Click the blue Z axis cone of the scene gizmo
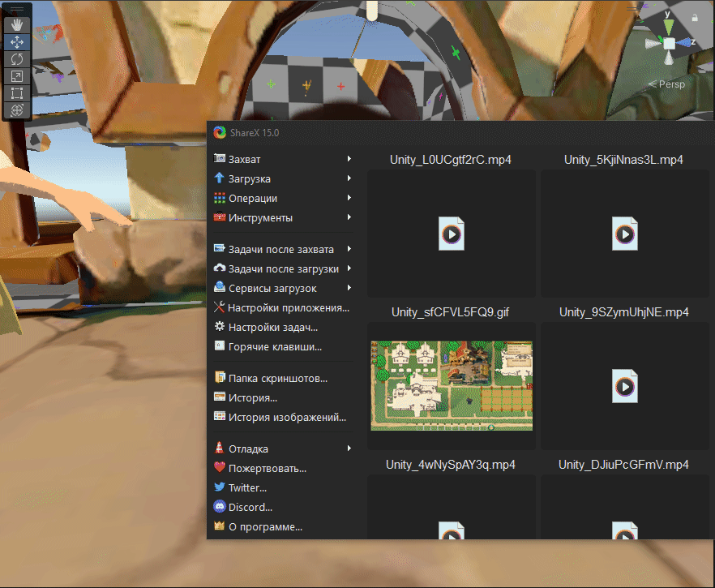Viewport: 715px width, 588px height. (x=683, y=42)
